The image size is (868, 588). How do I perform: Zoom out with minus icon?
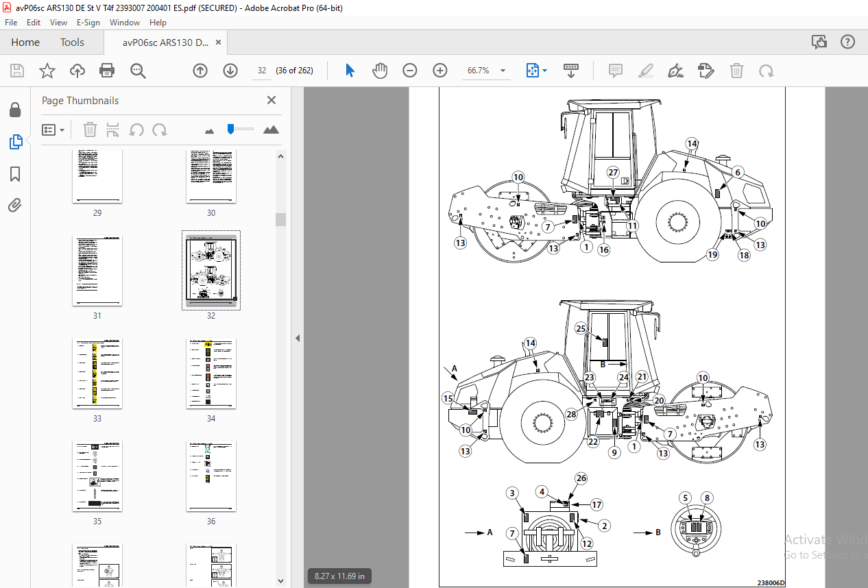[410, 71]
